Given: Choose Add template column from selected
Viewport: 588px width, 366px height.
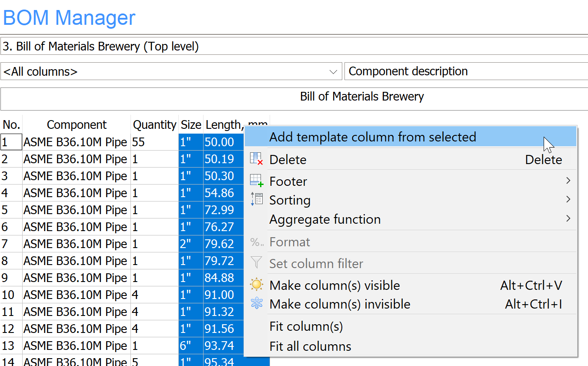Looking at the screenshot, I should coord(373,137).
